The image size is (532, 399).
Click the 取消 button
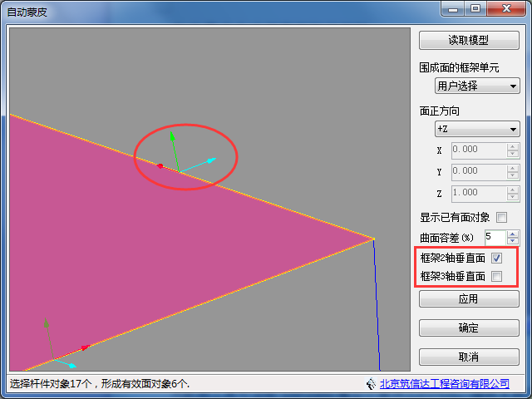point(469,357)
